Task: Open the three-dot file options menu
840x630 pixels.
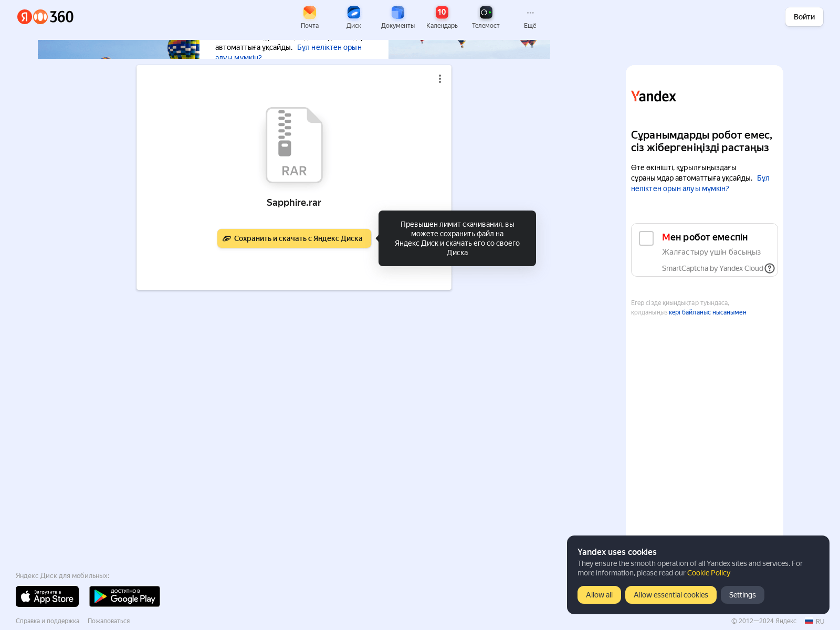Action: [440, 79]
